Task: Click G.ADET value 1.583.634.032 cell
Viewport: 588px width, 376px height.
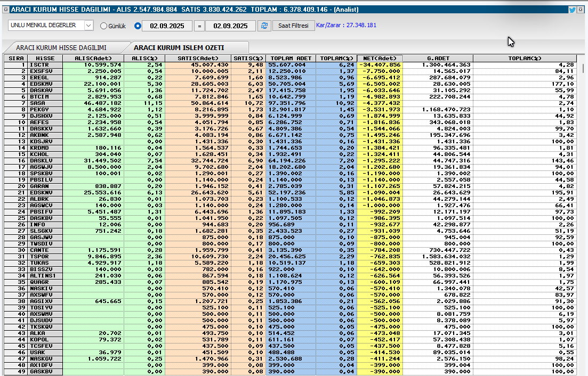Action: 438,257
